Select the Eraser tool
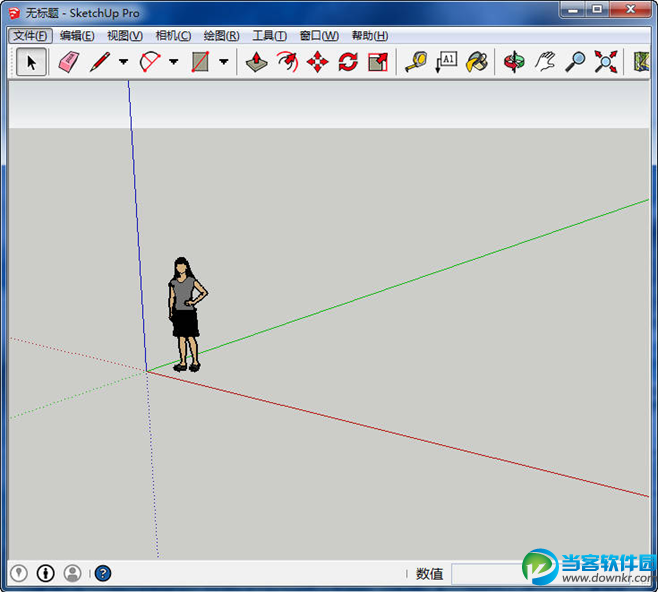Viewport: 658px width, 592px height. (x=67, y=62)
